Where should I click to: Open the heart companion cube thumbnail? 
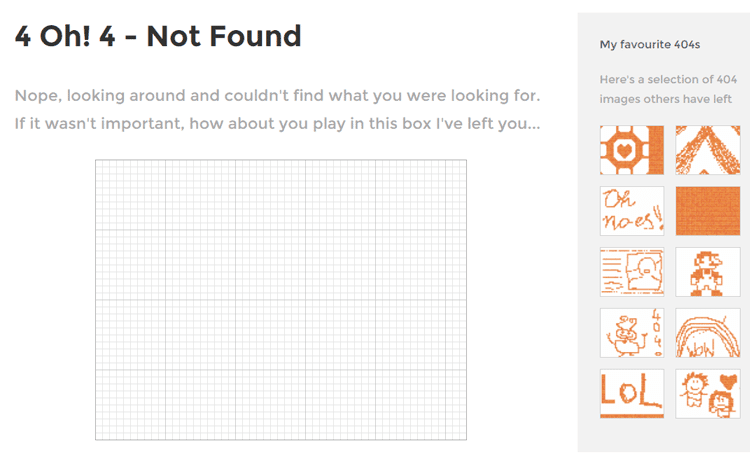[x=632, y=150]
